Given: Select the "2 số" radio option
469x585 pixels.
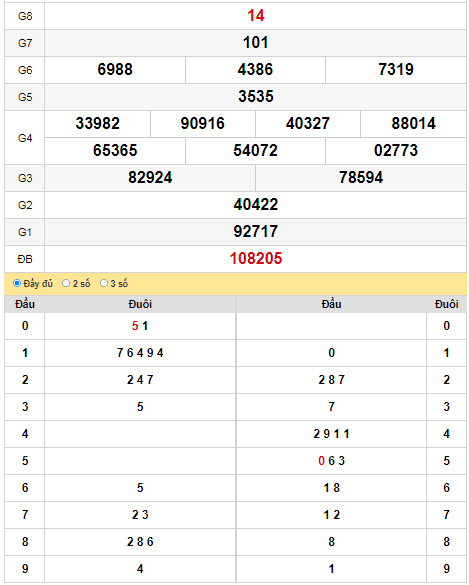Looking at the screenshot, I should 66,283.
